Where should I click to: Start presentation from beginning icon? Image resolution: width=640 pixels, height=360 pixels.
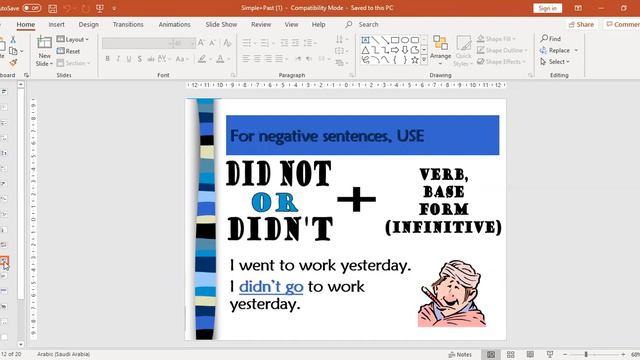point(100,8)
